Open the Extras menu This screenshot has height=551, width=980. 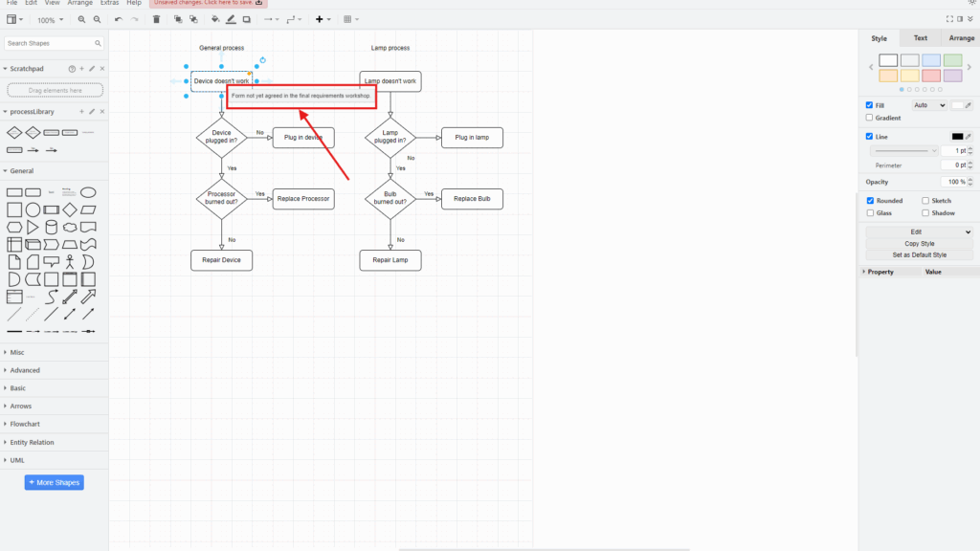click(109, 3)
